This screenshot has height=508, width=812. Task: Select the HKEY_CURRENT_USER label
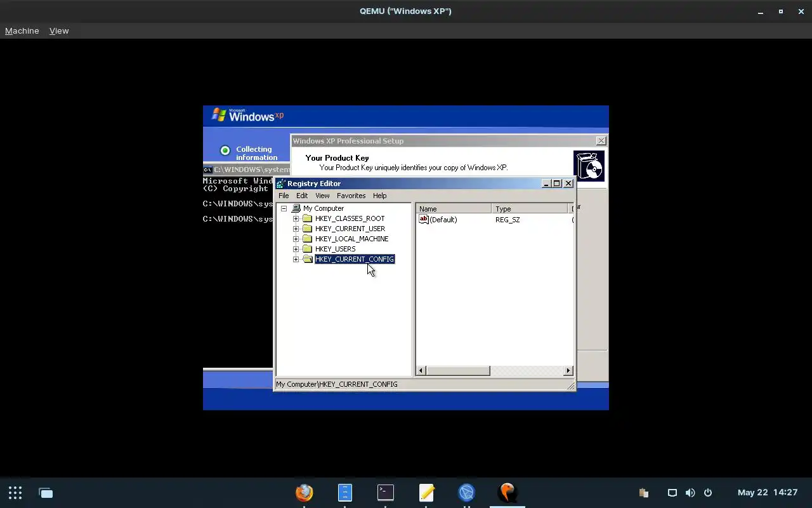pos(350,229)
